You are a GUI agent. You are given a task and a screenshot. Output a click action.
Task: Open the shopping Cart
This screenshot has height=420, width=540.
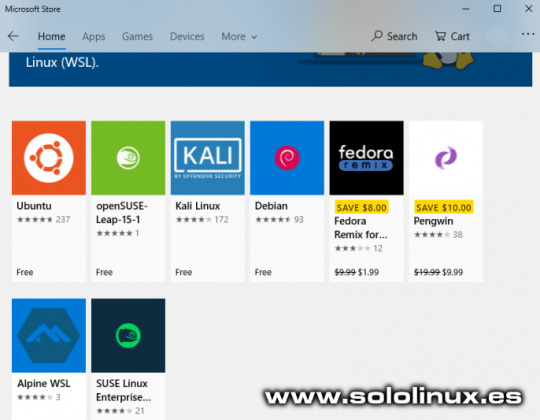coord(452,36)
